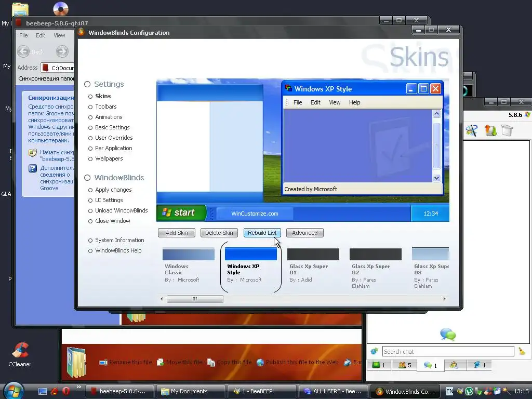Choose Per Application in the sidebar
The height and width of the screenshot is (399, 532).
(113, 148)
